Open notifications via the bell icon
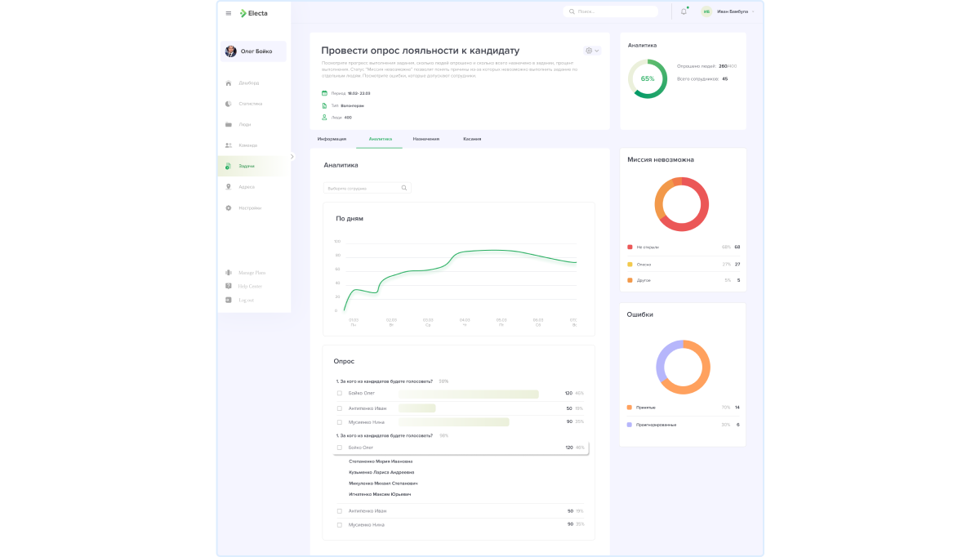980x557 pixels. pos(684,11)
